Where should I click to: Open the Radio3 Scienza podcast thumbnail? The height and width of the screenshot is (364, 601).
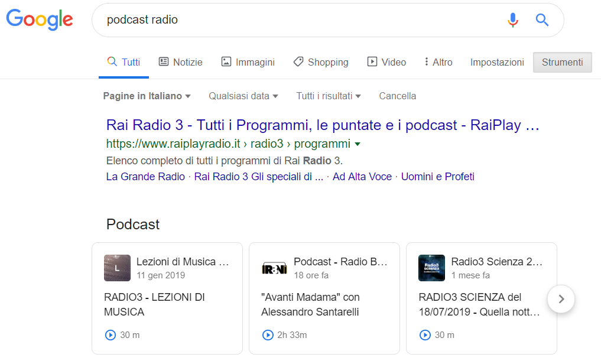431,268
